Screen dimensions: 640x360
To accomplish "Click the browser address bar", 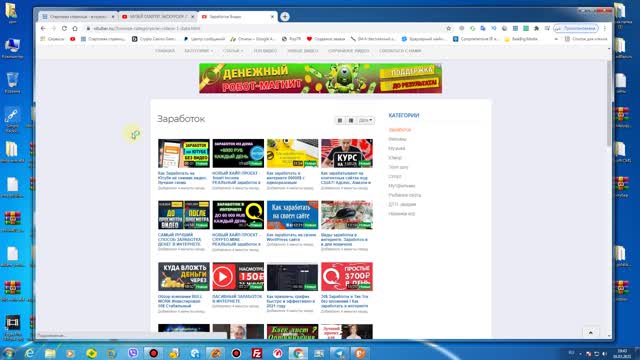I will [265, 28].
